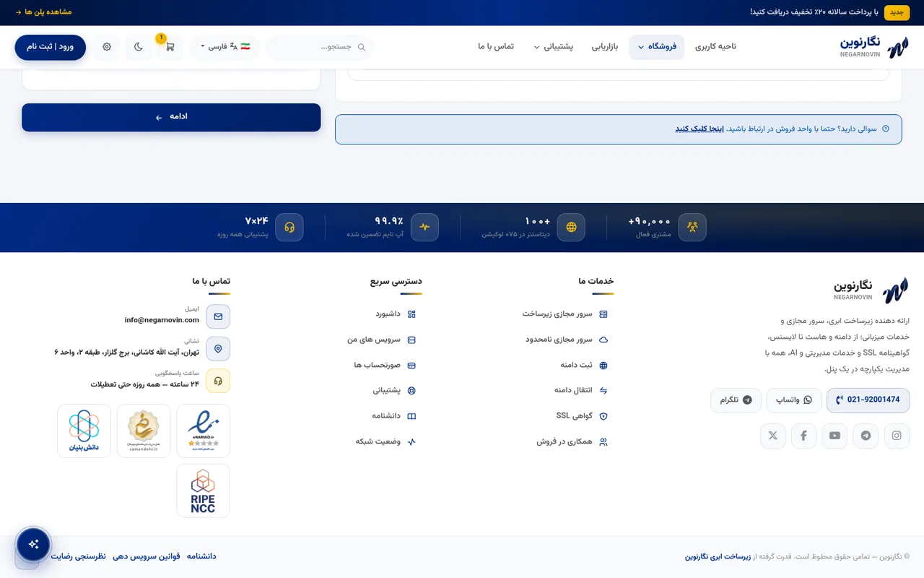Click the Negarnovin footer logo
924x578 pixels.
[871, 290]
